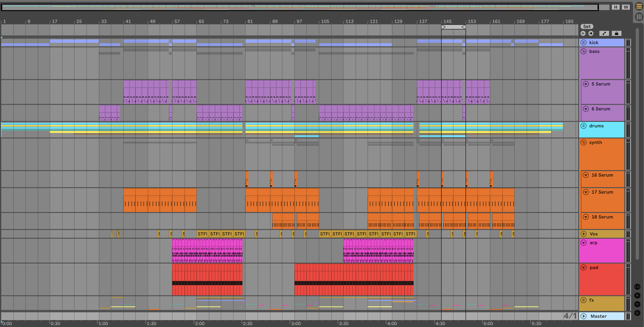The width and height of the screenshot is (644, 327).
Task: Jump to next locator with right arrow
Action: [591, 34]
